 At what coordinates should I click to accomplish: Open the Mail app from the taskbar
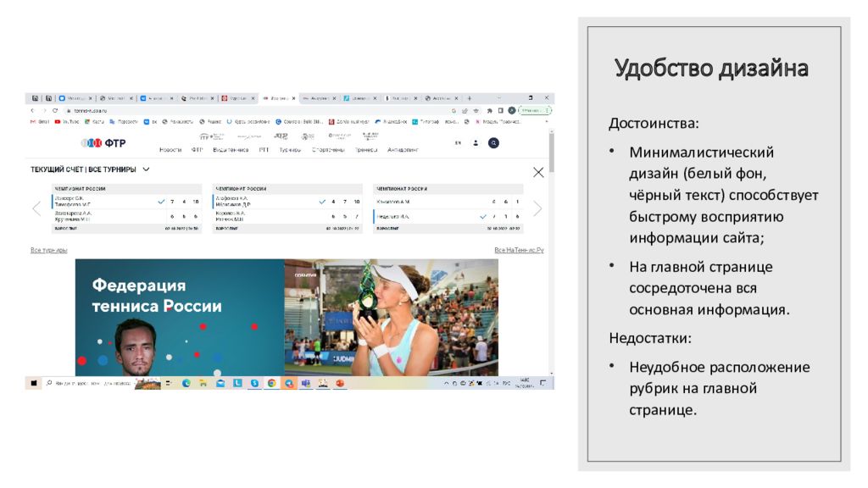point(220,383)
